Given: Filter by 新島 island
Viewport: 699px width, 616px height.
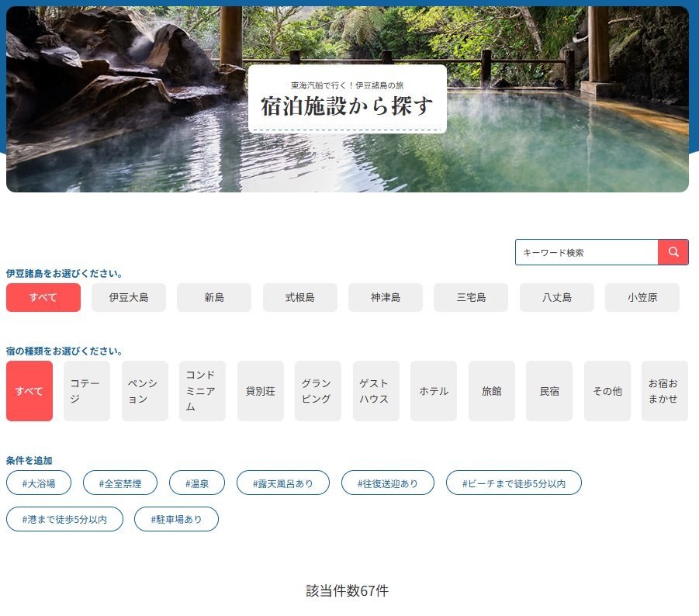Looking at the screenshot, I should point(214,297).
